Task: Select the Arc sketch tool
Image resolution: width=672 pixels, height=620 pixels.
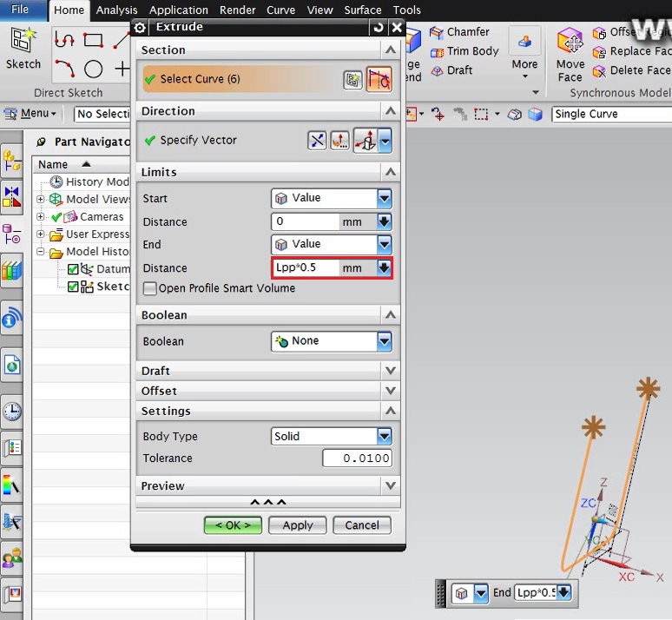Action: (x=64, y=69)
